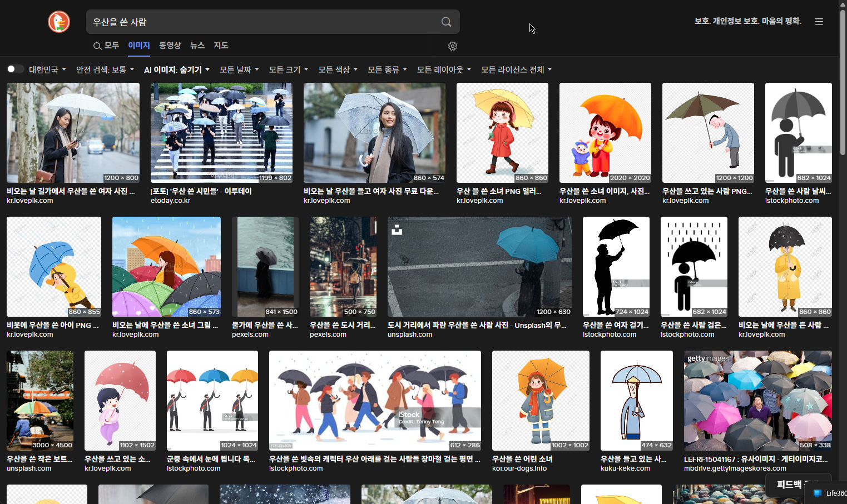The height and width of the screenshot is (504, 847).
Task: Visit the etoday.co.kr source link
Action: [x=170, y=200]
